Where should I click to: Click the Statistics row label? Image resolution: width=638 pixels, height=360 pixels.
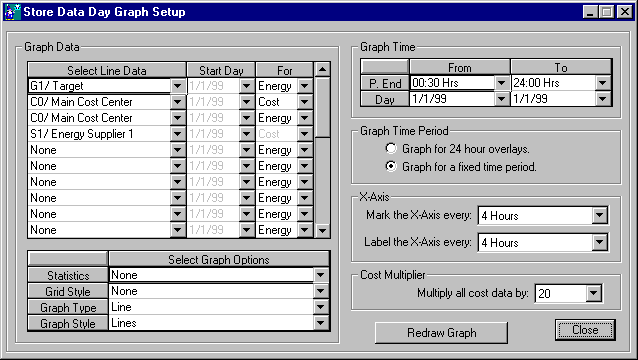click(x=68, y=275)
